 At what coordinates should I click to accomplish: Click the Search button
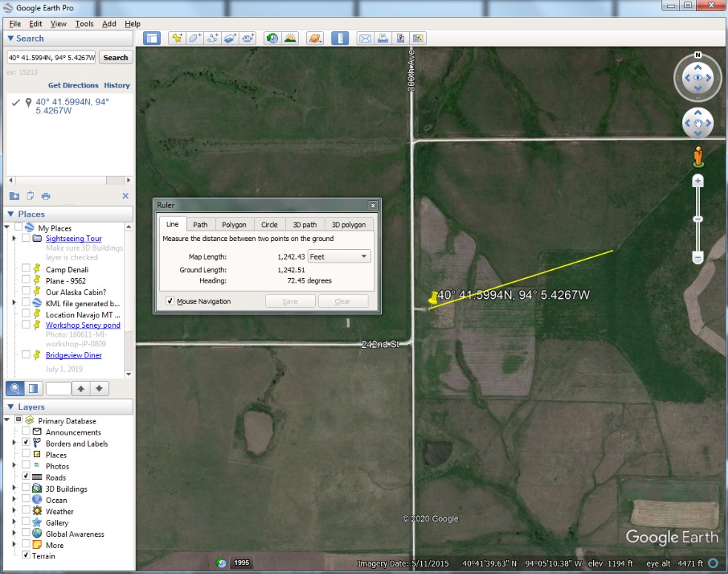point(116,57)
